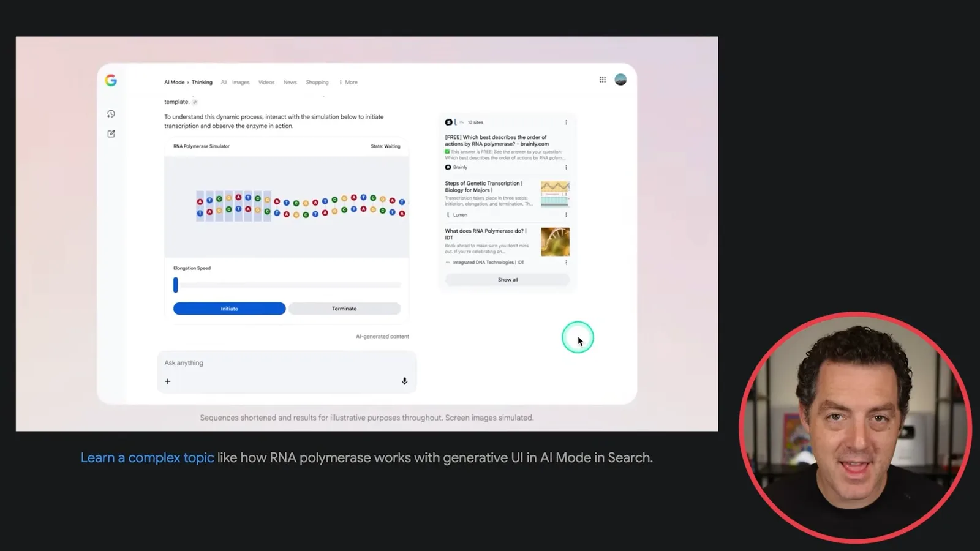
Task: Expand the More menu
Action: coord(349,82)
